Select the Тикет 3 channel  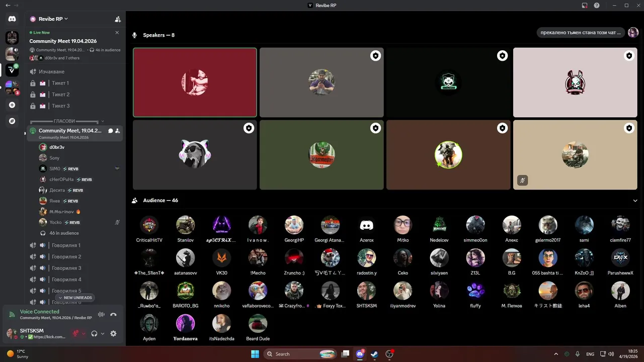click(x=74, y=106)
